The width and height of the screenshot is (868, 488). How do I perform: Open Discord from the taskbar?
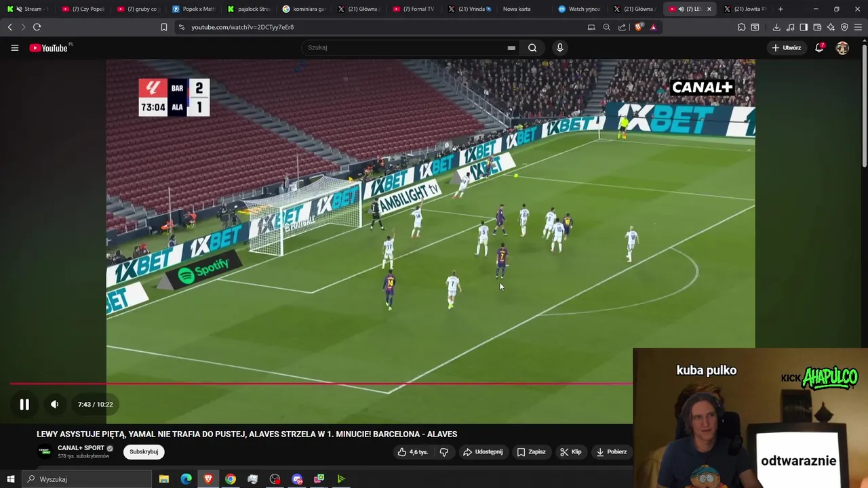click(x=297, y=479)
